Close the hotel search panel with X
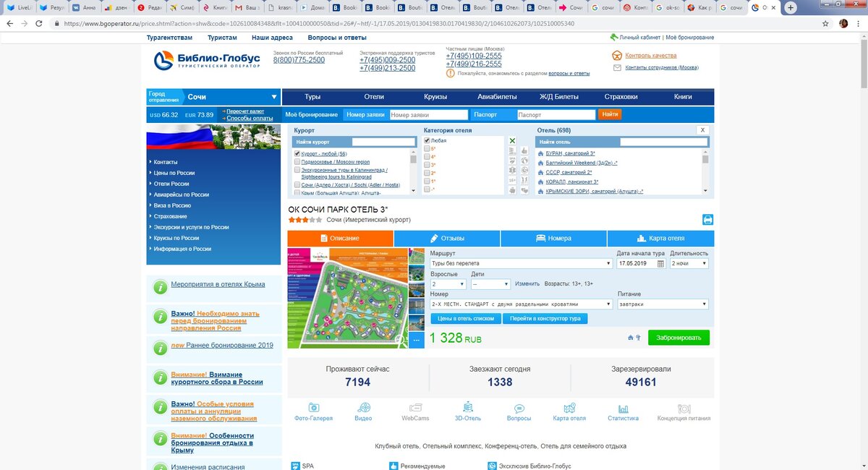Image resolution: width=868 pixels, height=470 pixels. coord(702,130)
